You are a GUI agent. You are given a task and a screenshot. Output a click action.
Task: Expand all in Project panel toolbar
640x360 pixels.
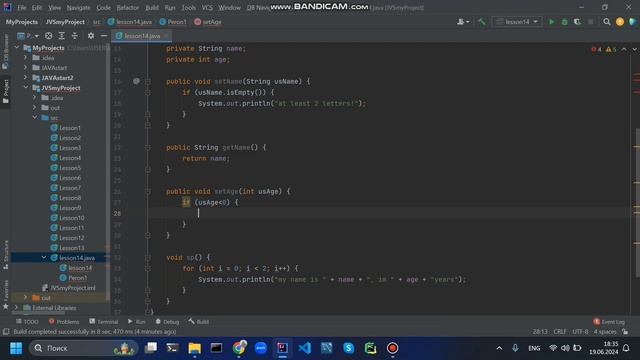tap(61, 36)
